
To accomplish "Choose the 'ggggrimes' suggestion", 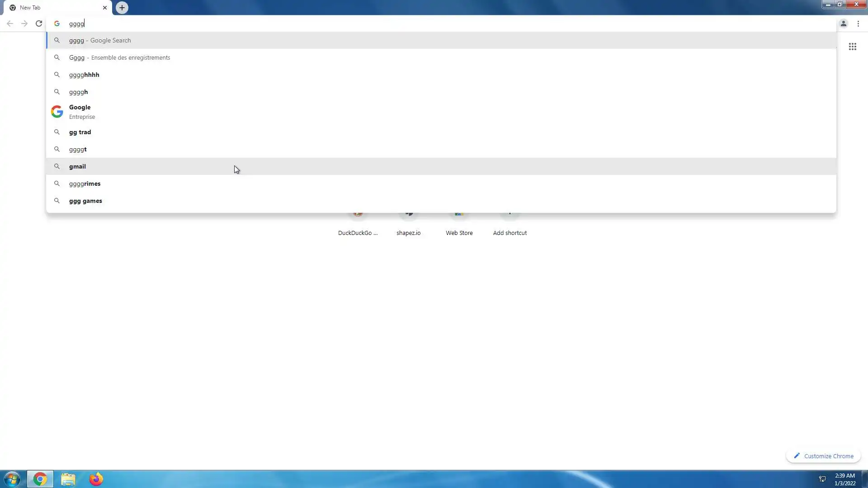I will [x=85, y=183].
